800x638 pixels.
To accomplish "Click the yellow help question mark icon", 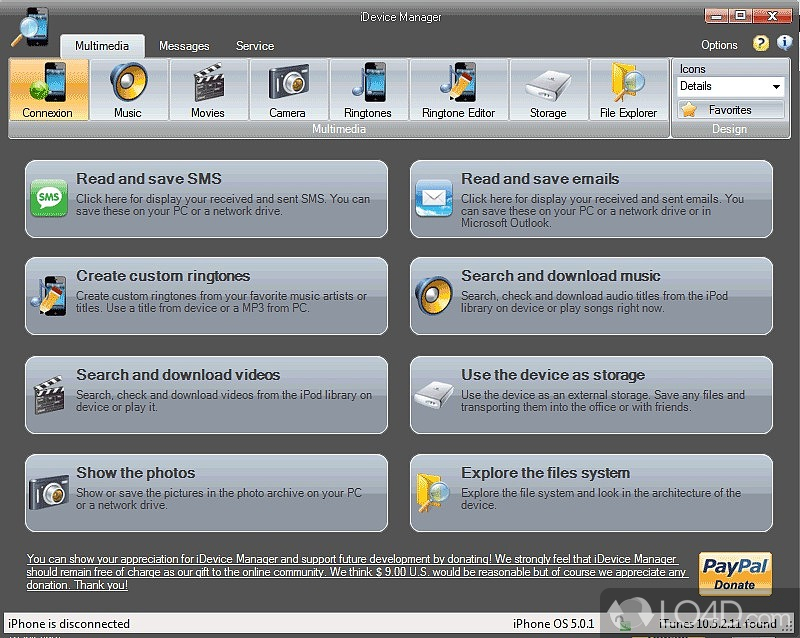I will point(761,44).
